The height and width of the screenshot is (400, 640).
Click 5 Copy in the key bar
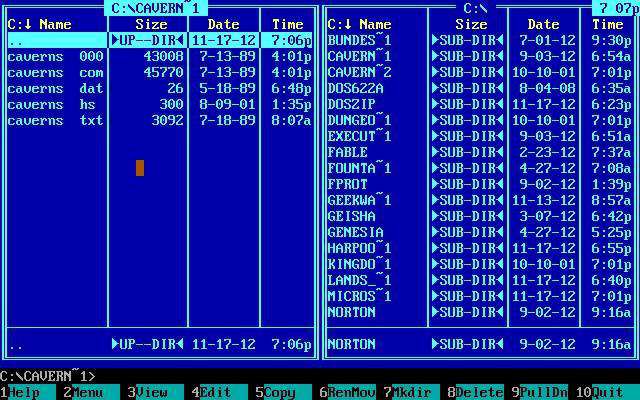pos(280,393)
